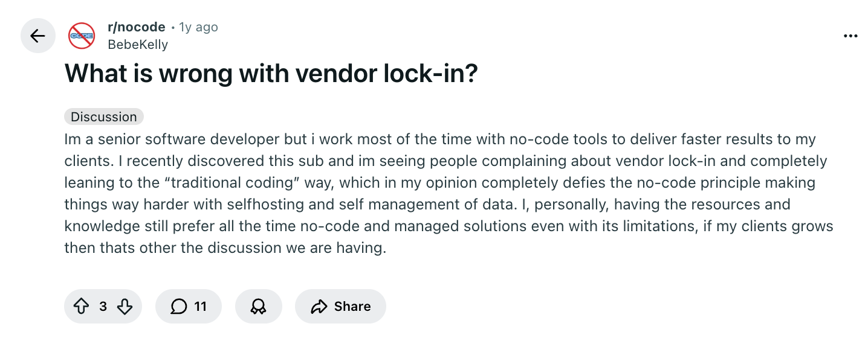Click the "1y ago" post timestamp
The image size is (868, 338).
click(198, 27)
